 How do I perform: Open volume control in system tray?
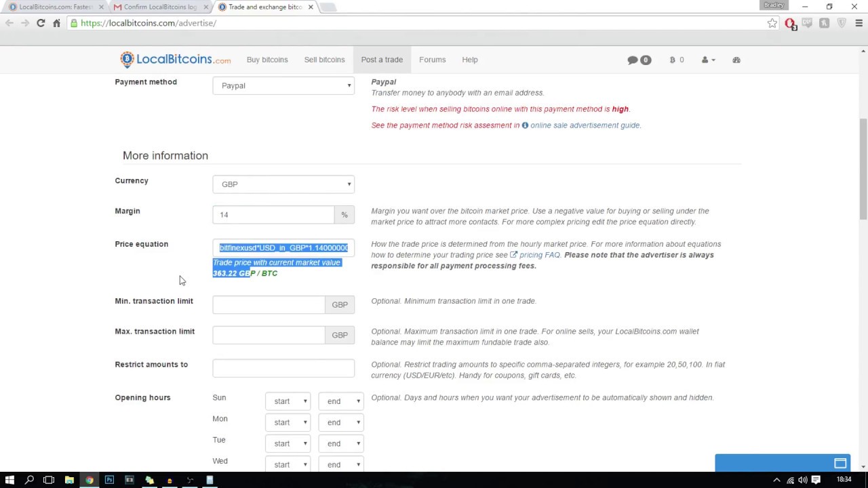pos(803,481)
